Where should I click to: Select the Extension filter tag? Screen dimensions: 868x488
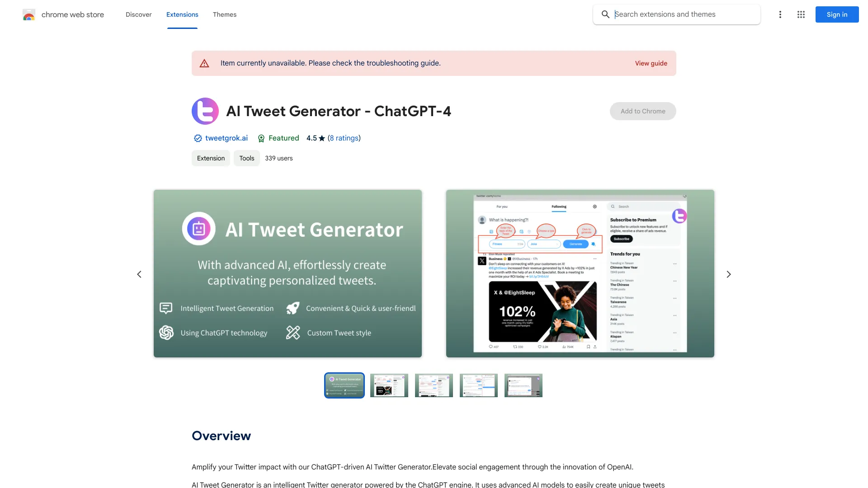click(x=210, y=158)
